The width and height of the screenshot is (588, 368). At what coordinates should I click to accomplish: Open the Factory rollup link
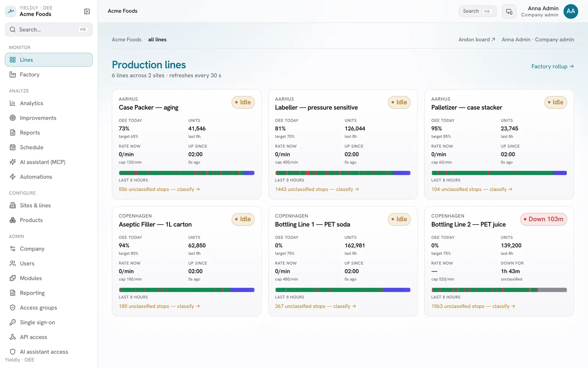coord(552,66)
